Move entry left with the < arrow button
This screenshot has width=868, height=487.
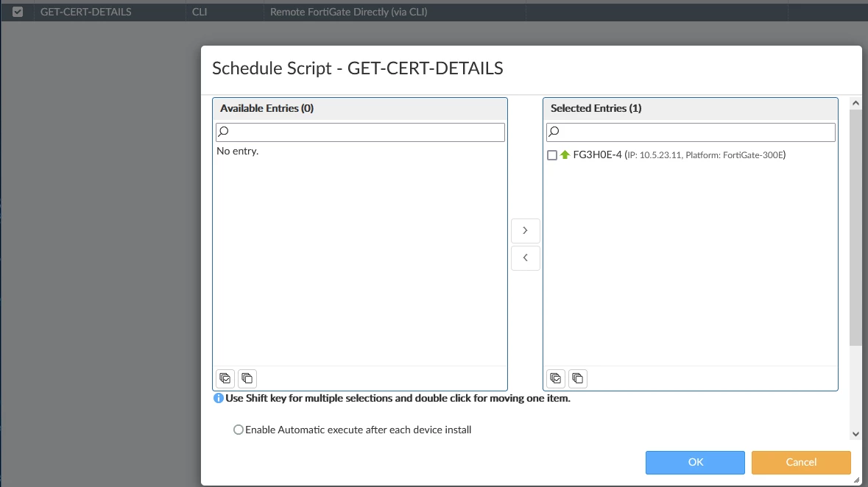[x=526, y=258]
